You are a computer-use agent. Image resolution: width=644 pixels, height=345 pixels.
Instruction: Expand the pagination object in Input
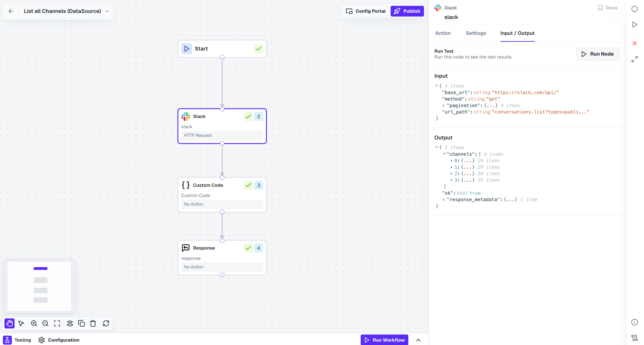[x=444, y=105]
